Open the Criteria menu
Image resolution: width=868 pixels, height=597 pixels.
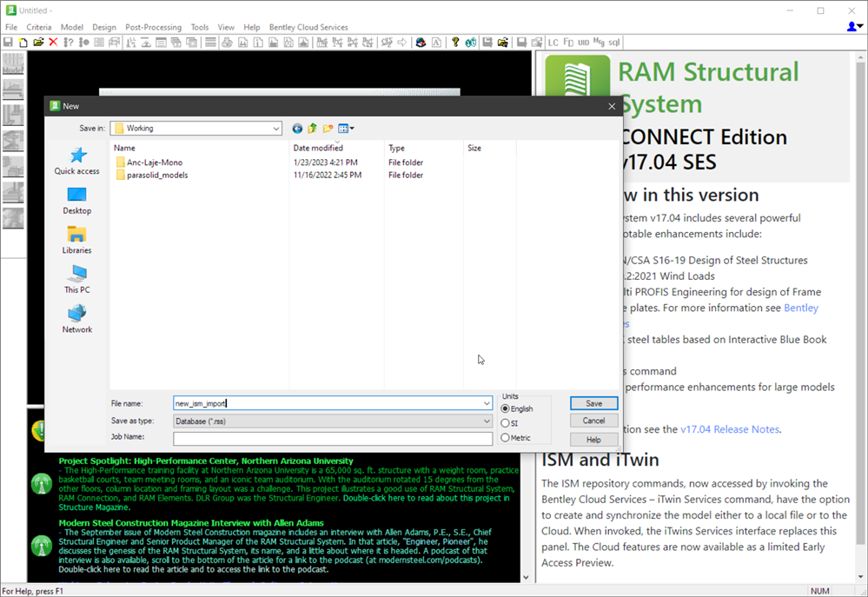pos(39,27)
